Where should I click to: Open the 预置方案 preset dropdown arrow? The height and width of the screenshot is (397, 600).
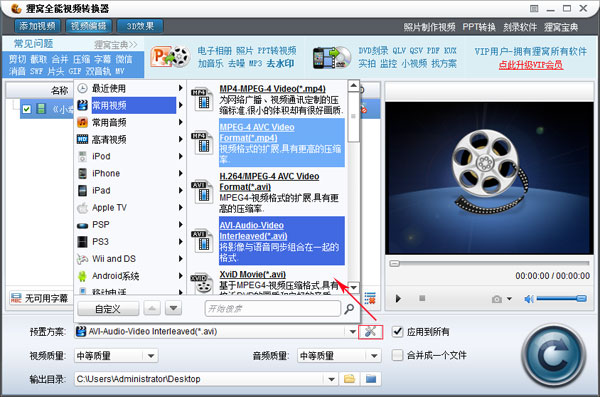[352, 332]
